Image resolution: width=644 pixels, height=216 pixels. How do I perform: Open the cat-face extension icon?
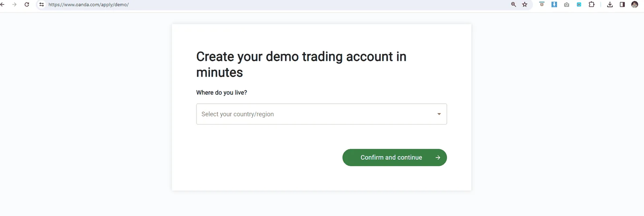coord(542,4)
